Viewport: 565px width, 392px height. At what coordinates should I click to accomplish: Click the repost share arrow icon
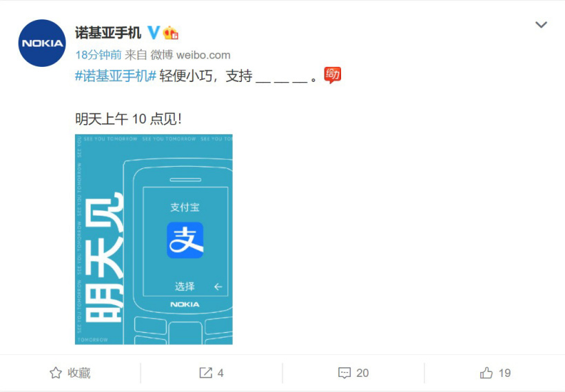pos(206,373)
